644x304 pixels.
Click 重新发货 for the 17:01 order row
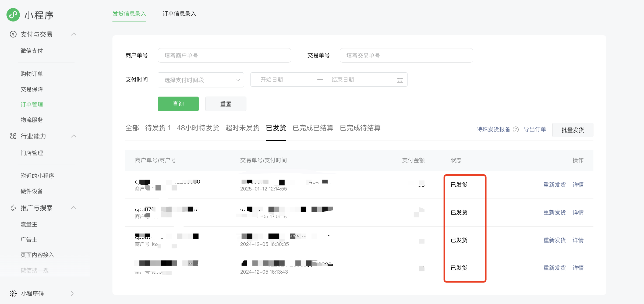point(554,213)
